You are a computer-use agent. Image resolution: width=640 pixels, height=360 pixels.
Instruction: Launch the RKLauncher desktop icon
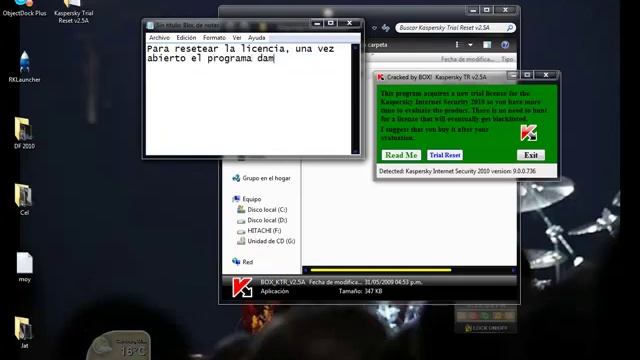[24, 67]
